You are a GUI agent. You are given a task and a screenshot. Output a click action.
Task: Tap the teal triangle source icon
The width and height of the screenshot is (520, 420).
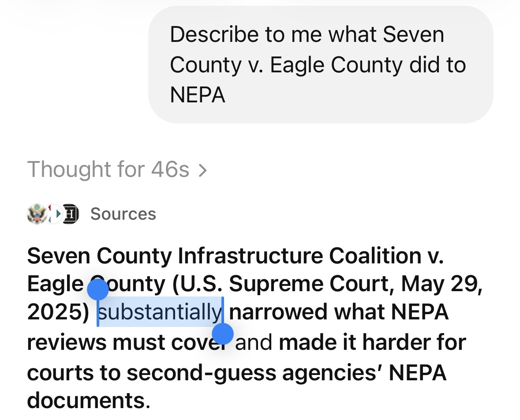55,214
